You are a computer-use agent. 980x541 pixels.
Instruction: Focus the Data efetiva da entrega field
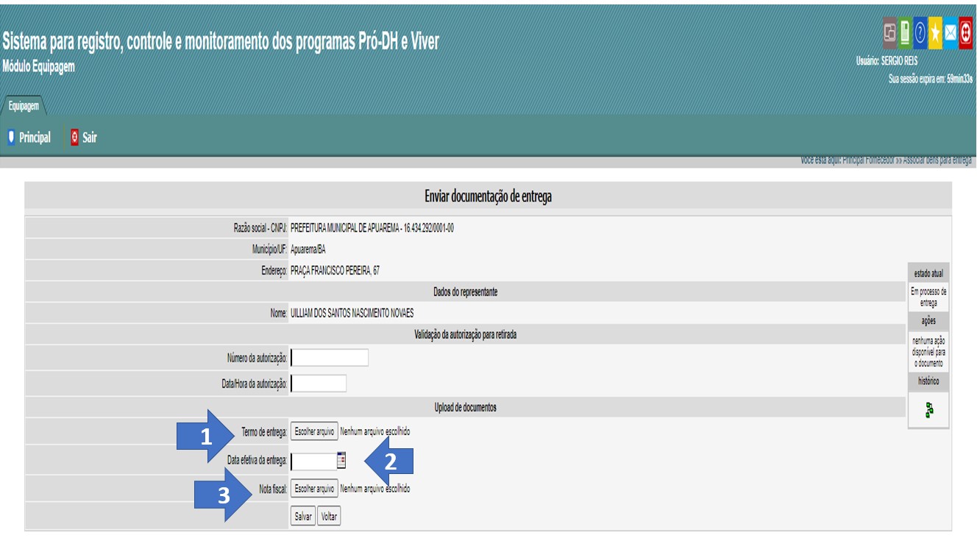pos(313,461)
